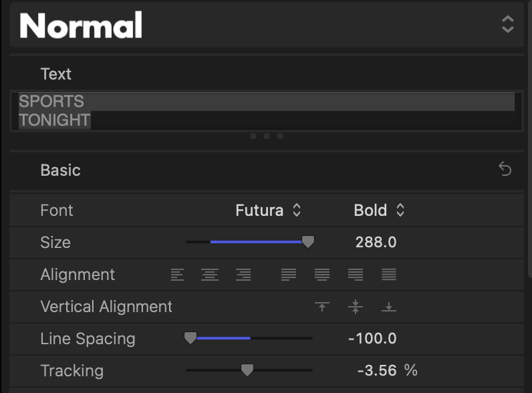This screenshot has width=532, height=393.
Task: Set vertical alignment to bottom
Action: click(x=389, y=307)
